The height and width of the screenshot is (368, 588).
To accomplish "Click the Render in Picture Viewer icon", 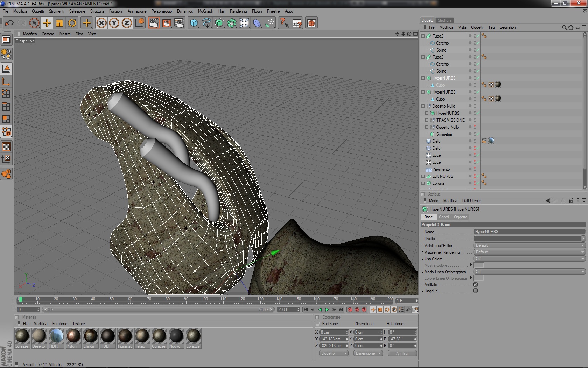I will (x=167, y=23).
